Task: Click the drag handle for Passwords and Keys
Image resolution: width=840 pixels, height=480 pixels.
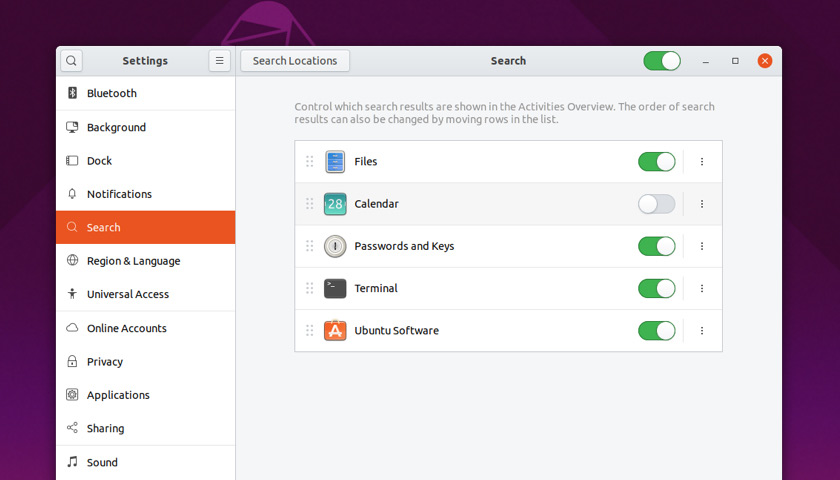Action: click(x=310, y=246)
